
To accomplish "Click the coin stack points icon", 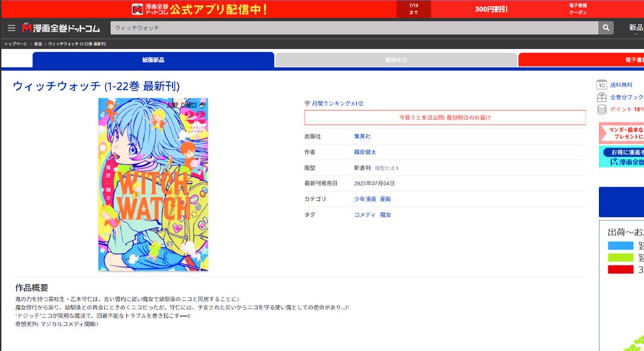I will (601, 109).
